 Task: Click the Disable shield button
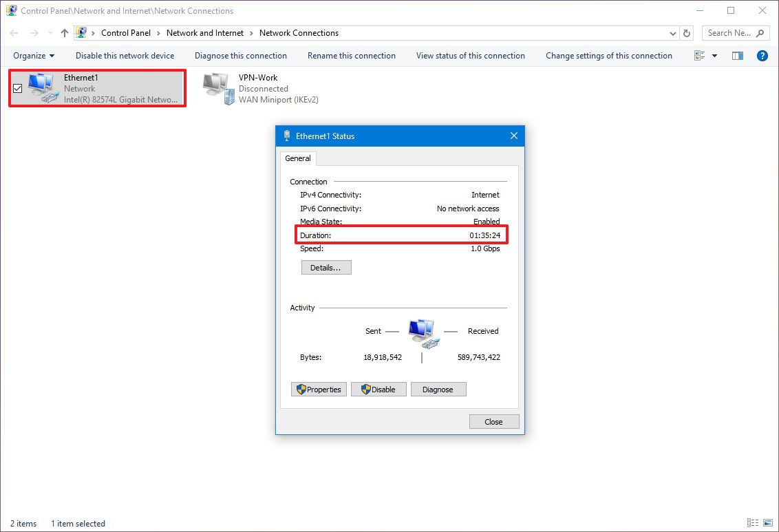click(x=378, y=389)
